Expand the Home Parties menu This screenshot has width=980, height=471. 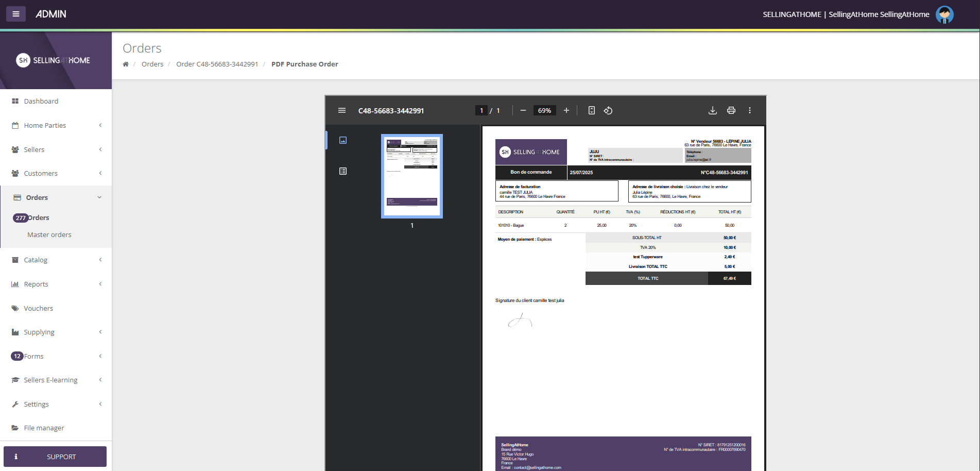point(56,125)
